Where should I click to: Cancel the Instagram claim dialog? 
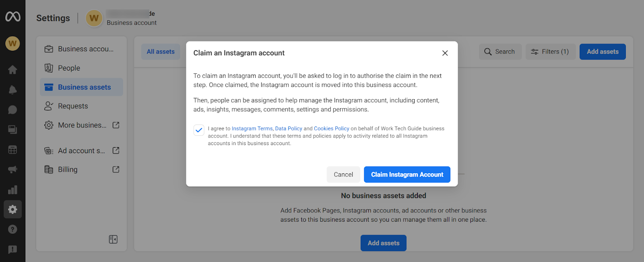(x=343, y=175)
